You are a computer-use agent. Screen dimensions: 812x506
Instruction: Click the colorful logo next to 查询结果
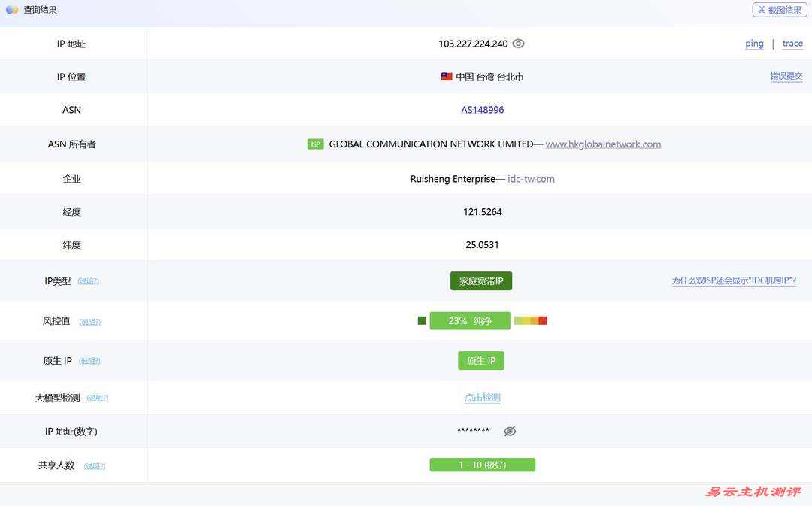12,10
